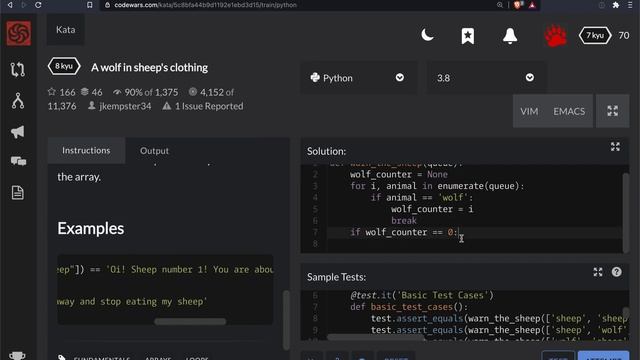The width and height of the screenshot is (640, 360).
Task: Open the bookmarked kata star icon
Action: point(468,36)
